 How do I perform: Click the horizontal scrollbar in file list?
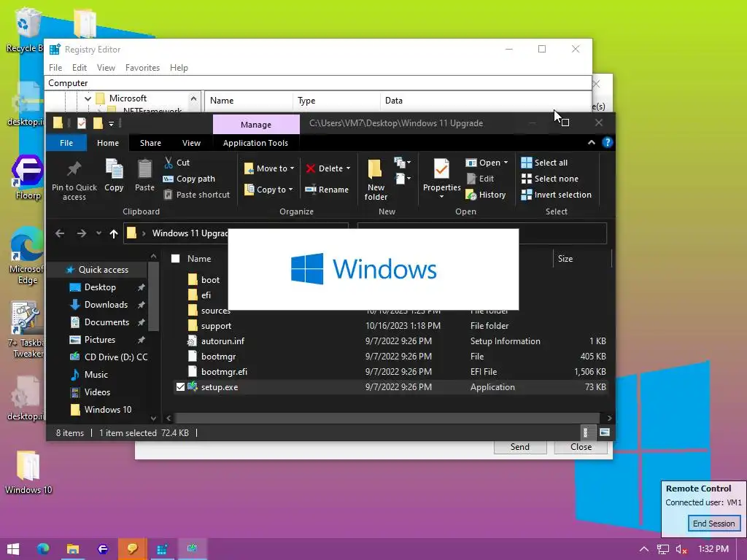pyautogui.click(x=387, y=418)
